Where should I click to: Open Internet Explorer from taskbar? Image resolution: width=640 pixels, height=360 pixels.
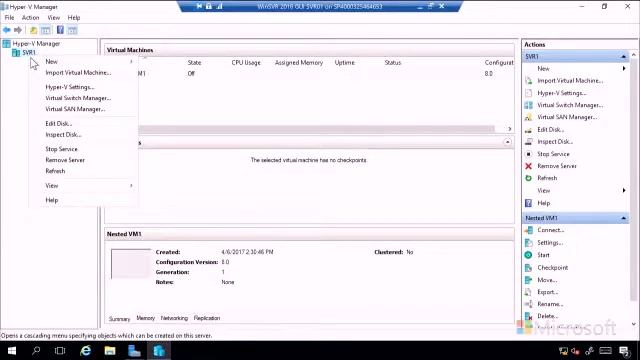coord(85,351)
